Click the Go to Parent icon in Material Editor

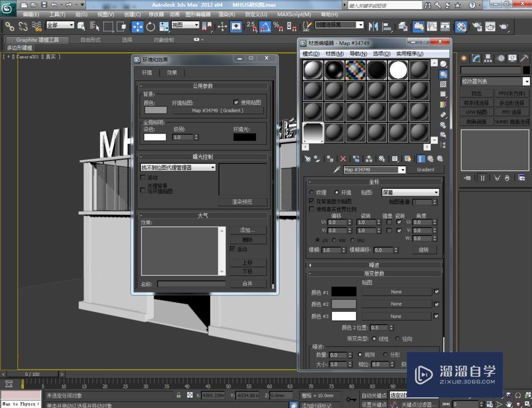pos(431,159)
